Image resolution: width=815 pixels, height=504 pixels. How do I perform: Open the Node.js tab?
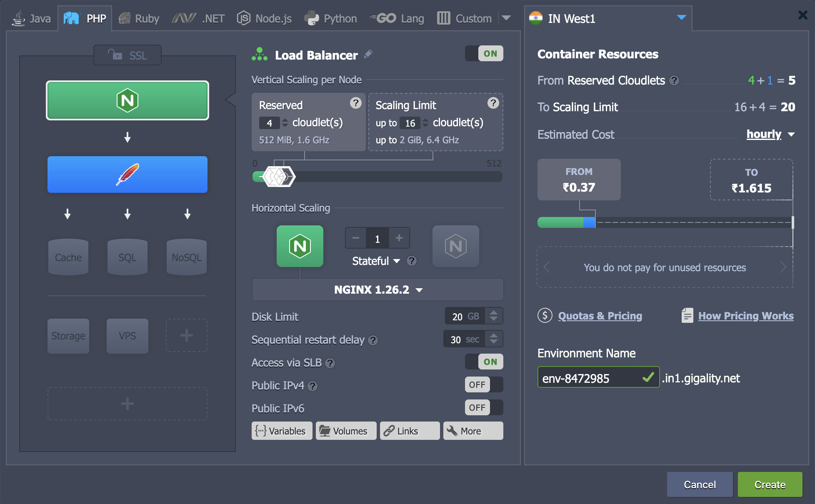point(264,18)
